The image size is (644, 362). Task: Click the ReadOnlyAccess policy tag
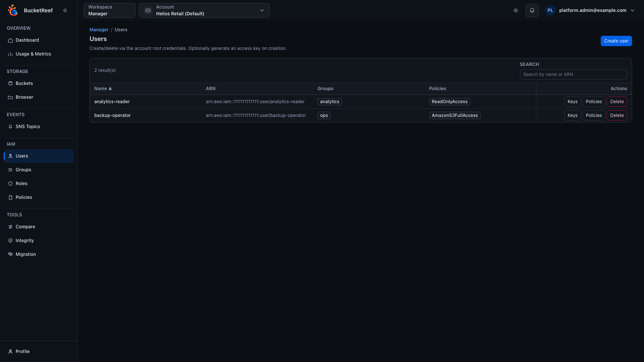(449, 102)
